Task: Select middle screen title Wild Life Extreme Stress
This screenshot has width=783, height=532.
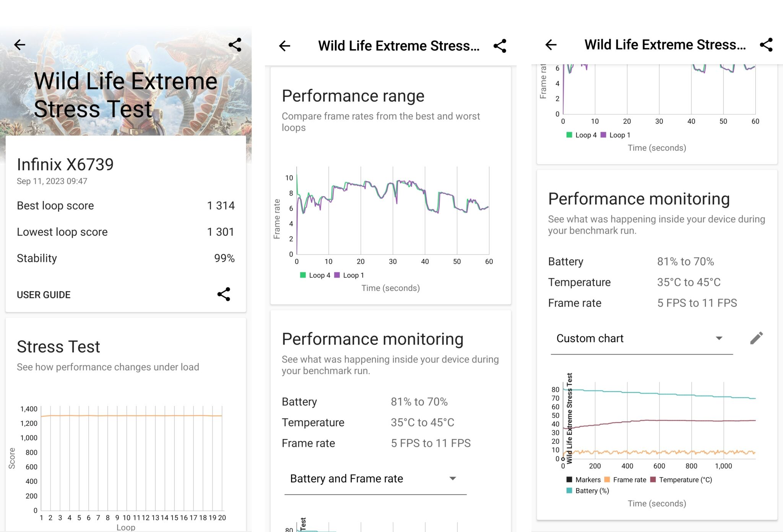Action: pyautogui.click(x=399, y=46)
